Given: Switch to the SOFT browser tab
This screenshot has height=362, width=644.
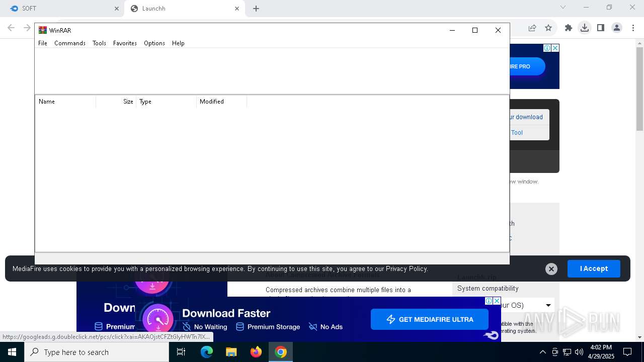Looking at the screenshot, I should coord(62,9).
